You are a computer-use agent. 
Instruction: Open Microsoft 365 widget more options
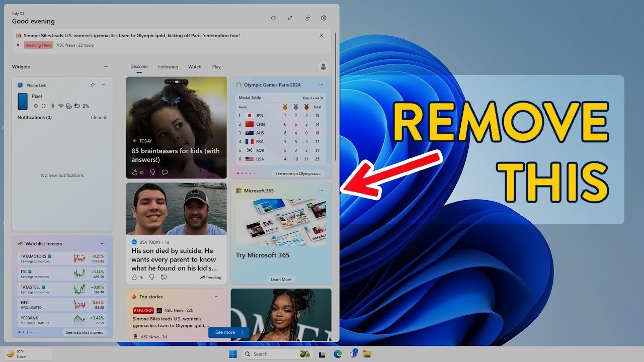pos(321,191)
